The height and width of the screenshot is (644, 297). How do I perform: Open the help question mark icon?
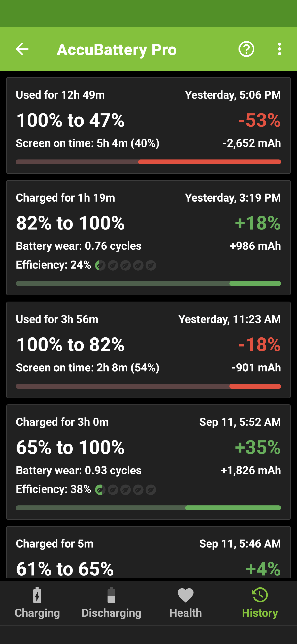tap(246, 49)
